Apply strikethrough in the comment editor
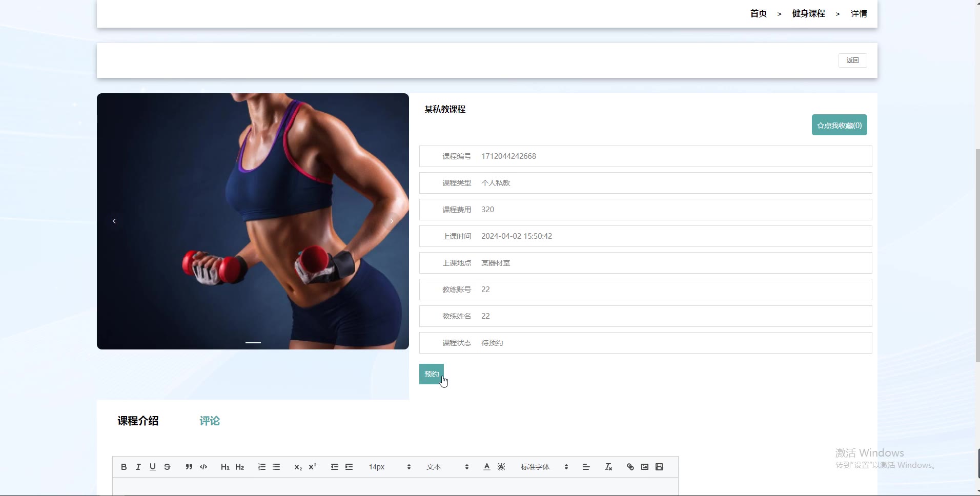The width and height of the screenshot is (980, 496). (167, 467)
